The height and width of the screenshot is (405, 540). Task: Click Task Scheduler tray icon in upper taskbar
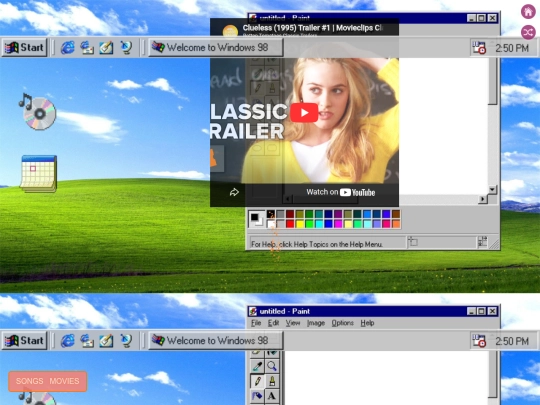tap(479, 48)
